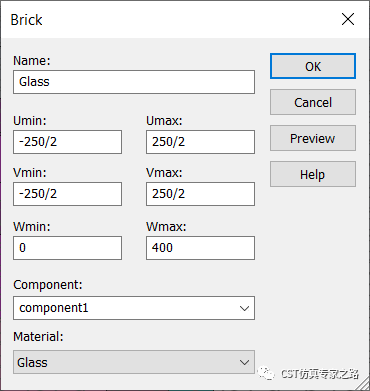Confirm the brick with OK
370x391 pixels.
[x=313, y=66]
